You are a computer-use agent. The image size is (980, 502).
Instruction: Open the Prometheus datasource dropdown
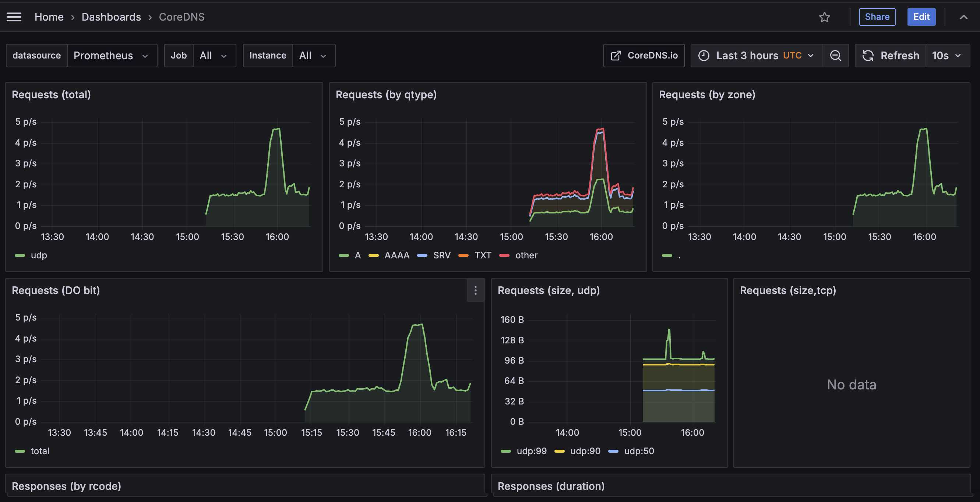pos(112,56)
